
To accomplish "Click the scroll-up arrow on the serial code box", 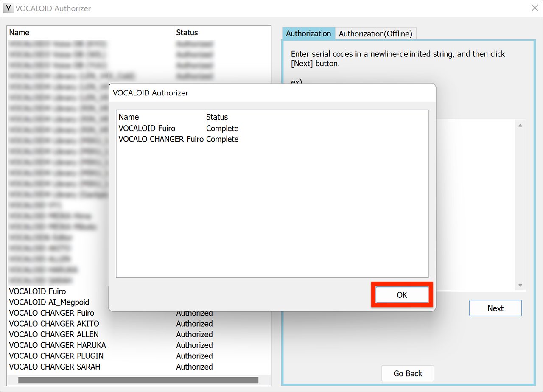I will pos(519,124).
